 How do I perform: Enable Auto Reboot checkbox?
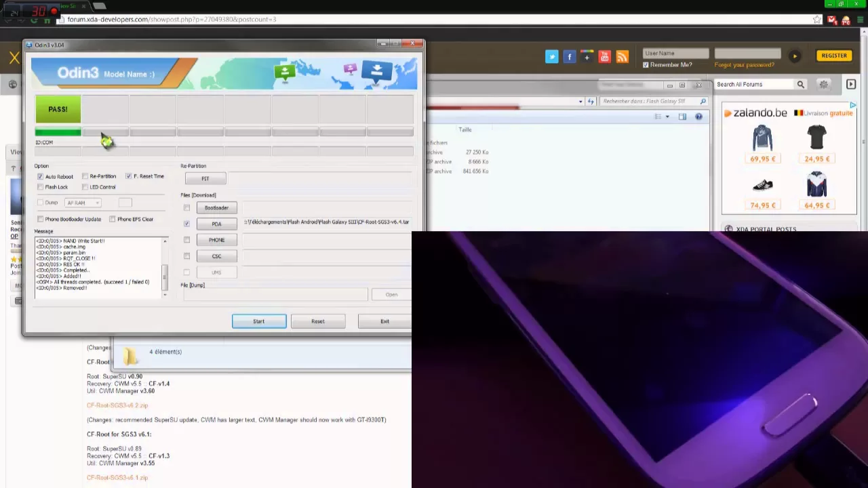[40, 176]
